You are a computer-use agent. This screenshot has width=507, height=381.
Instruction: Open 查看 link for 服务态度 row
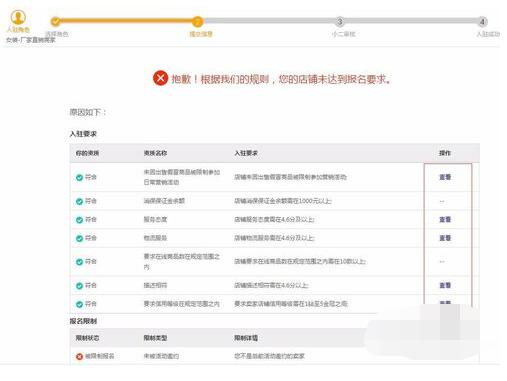pos(445,219)
